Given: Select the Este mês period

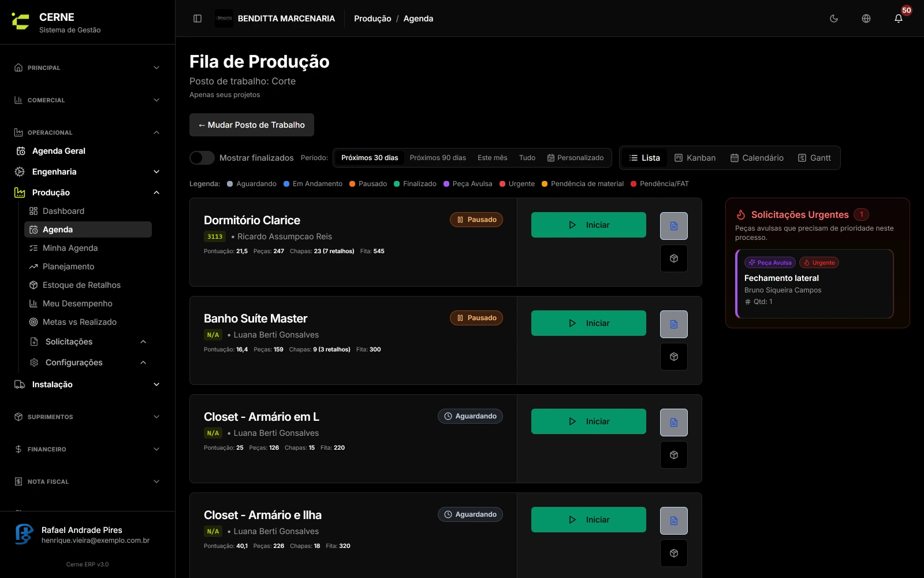Looking at the screenshot, I should coord(493,158).
